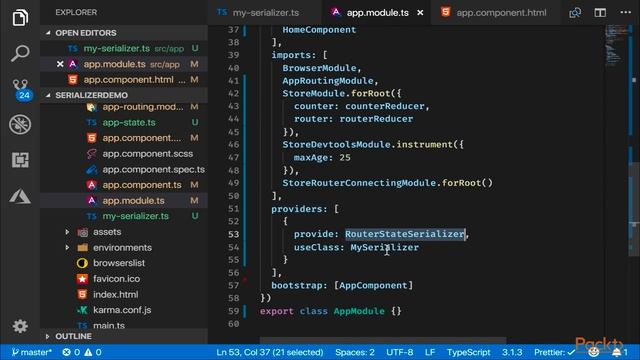Open the editor More Actions menu
The width and height of the screenshot is (640, 360).
625,13
